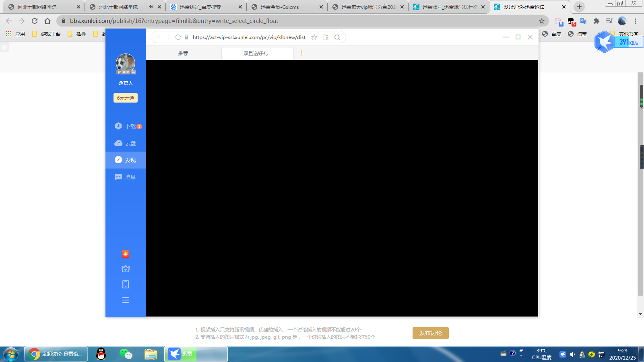Image resolution: width=644 pixels, height=362 pixels.
Task: Click the VIP crown icon in sidebar
Action: click(x=126, y=269)
